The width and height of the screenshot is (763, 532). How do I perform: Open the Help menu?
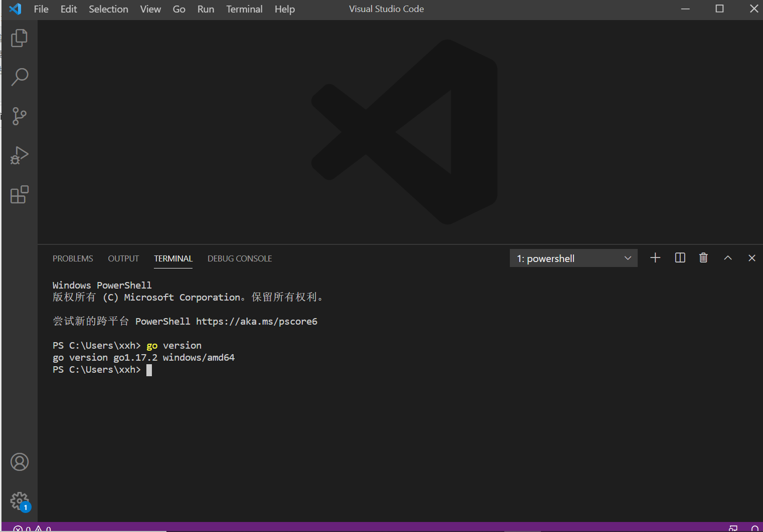[285, 9]
